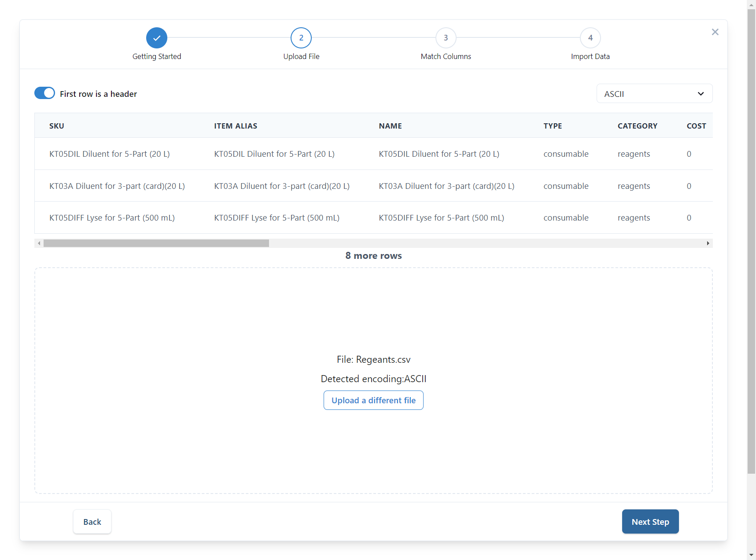The width and height of the screenshot is (756, 560).
Task: Click 'consumable' in KT05DIL row
Action: [x=566, y=154]
